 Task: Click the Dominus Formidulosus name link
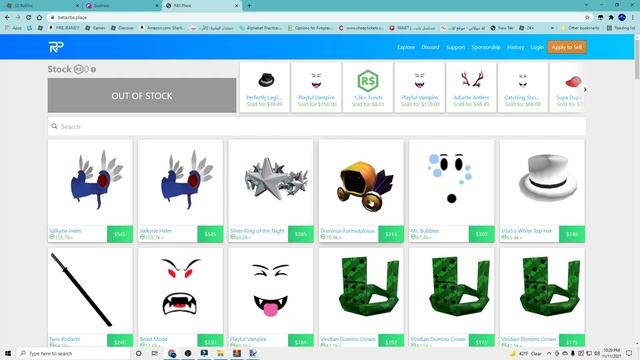coord(347,231)
